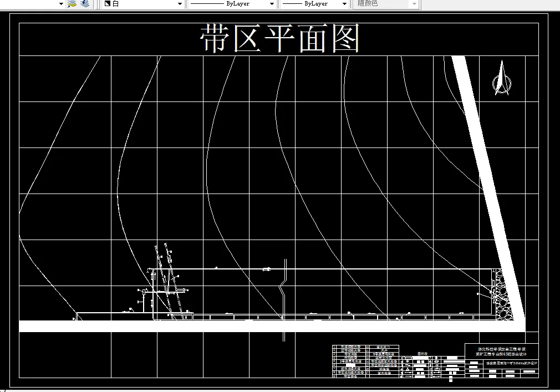Expand the Color control dropdown showing 白

pos(179,3)
